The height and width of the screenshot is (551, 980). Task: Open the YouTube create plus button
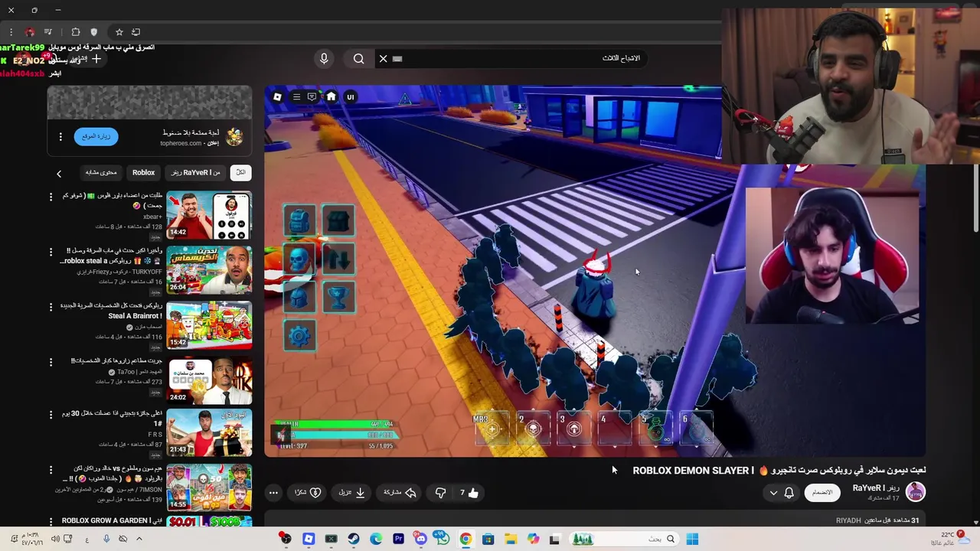pyautogui.click(x=96, y=59)
